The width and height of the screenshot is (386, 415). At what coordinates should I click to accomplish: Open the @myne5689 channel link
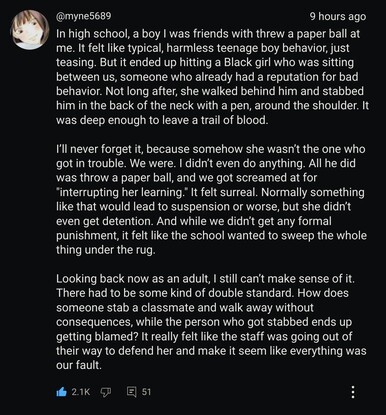pos(84,16)
